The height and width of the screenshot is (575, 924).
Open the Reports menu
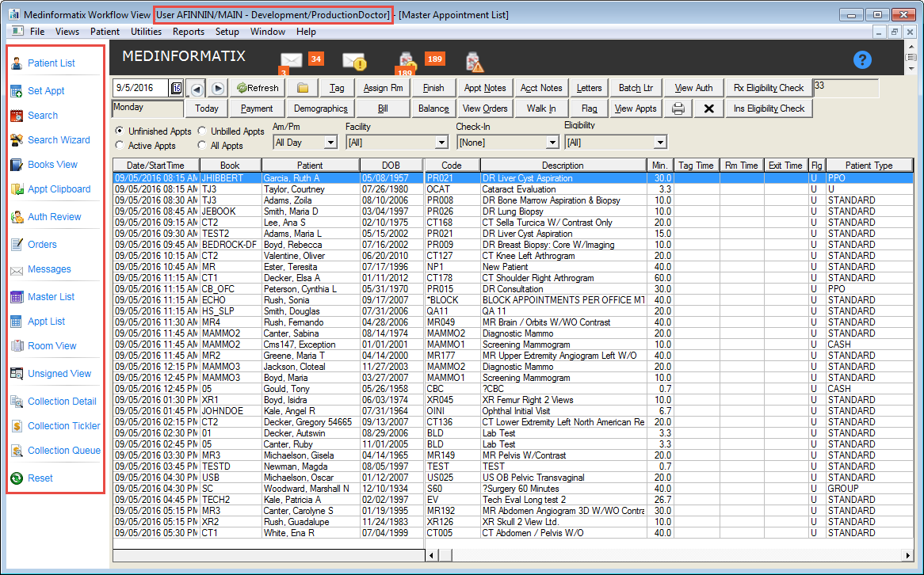(x=189, y=32)
